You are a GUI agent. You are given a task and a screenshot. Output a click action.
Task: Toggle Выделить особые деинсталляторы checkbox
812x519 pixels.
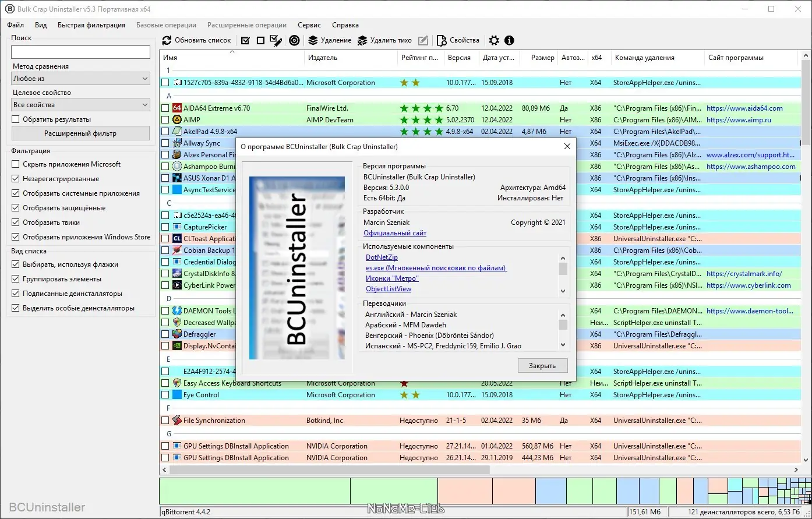16,308
